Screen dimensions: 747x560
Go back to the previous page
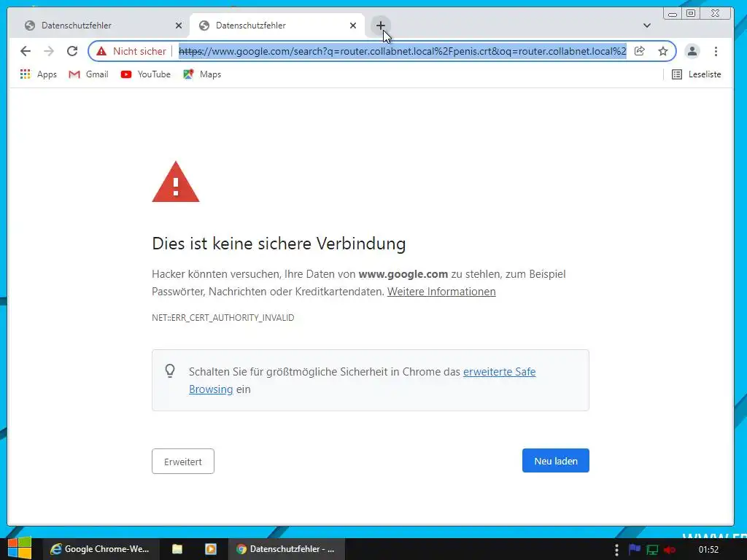tap(26, 51)
